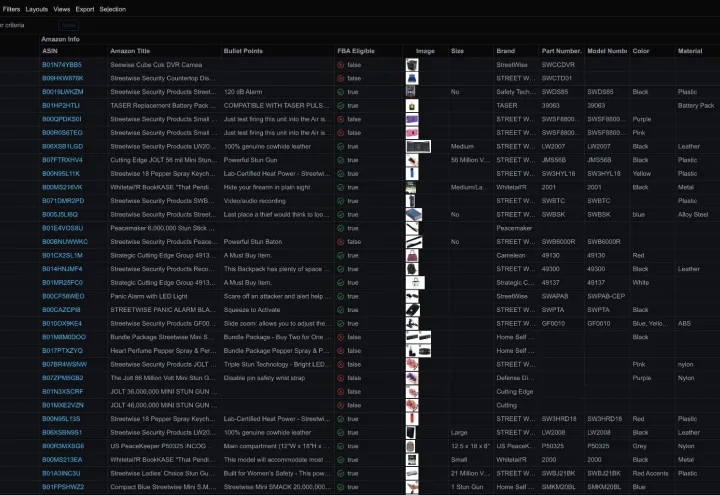Open ASIN link B00BNUWWKC
Viewport: 720px width, 495px height.
point(65,242)
